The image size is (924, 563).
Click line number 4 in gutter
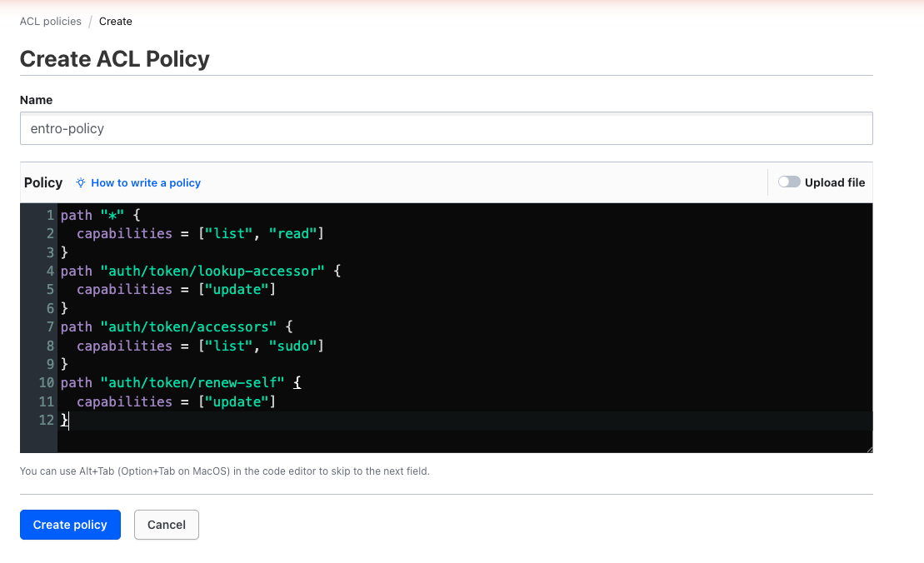point(50,271)
